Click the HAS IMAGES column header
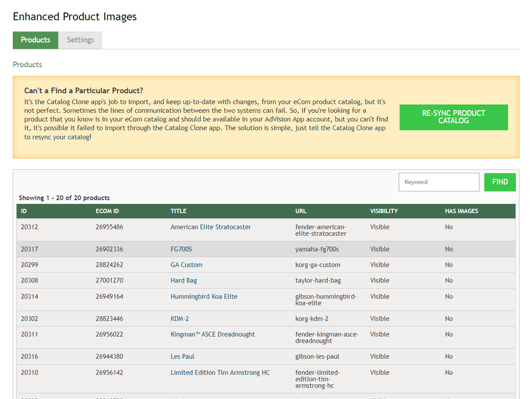The width and height of the screenshot is (532, 399). click(461, 211)
